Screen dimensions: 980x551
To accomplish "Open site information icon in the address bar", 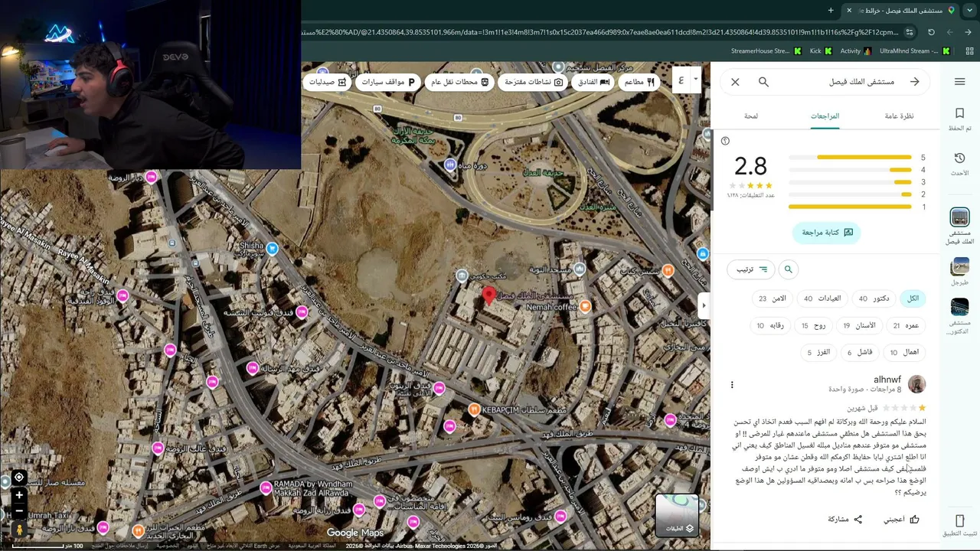I will 909,32.
